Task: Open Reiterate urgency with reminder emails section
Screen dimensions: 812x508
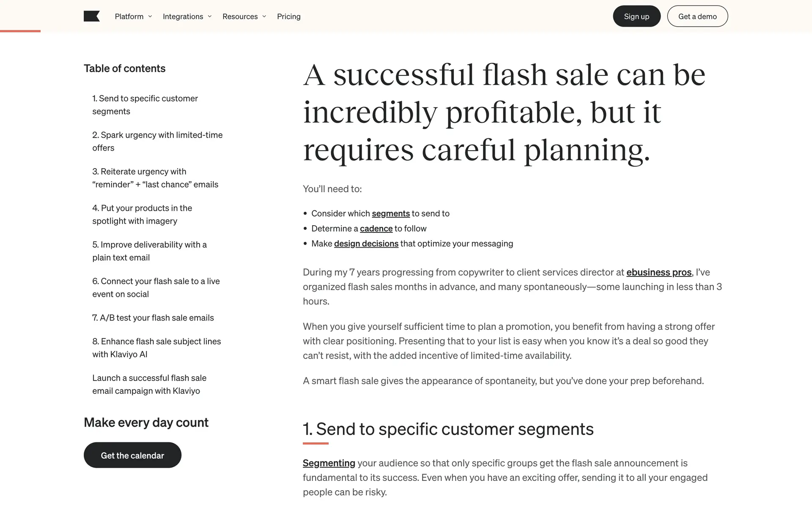Action: [x=155, y=178]
